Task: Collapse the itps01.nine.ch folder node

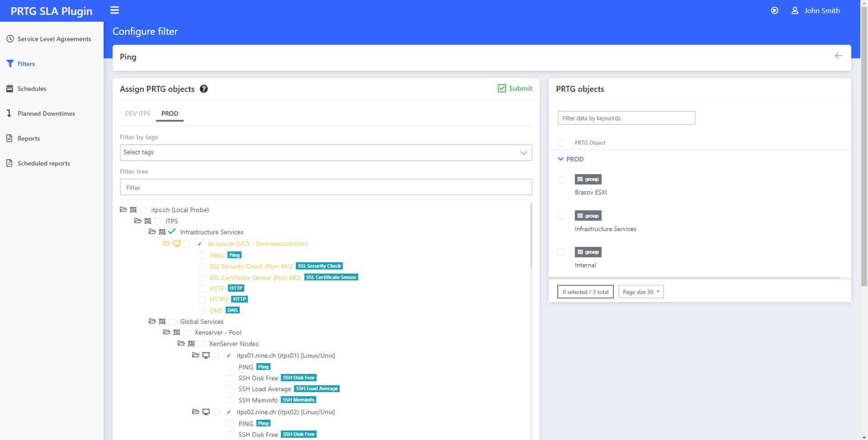Action: 195,355
